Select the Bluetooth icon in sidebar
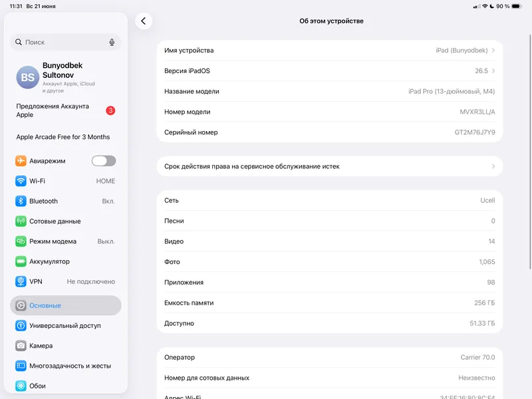This screenshot has height=399, width=532. (21, 201)
